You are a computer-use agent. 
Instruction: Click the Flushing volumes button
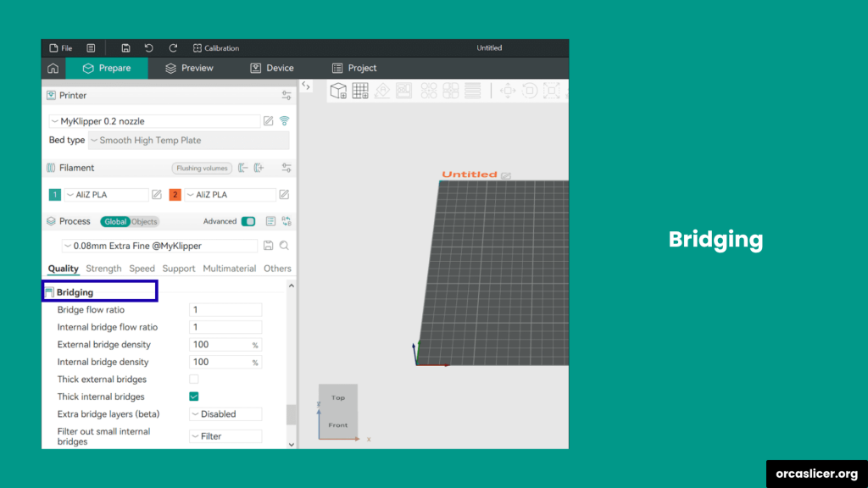coord(202,169)
